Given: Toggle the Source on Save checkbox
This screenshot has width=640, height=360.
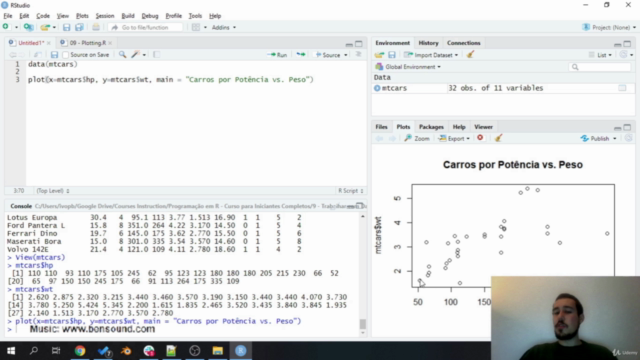Looking at the screenshot, I should 65,55.
